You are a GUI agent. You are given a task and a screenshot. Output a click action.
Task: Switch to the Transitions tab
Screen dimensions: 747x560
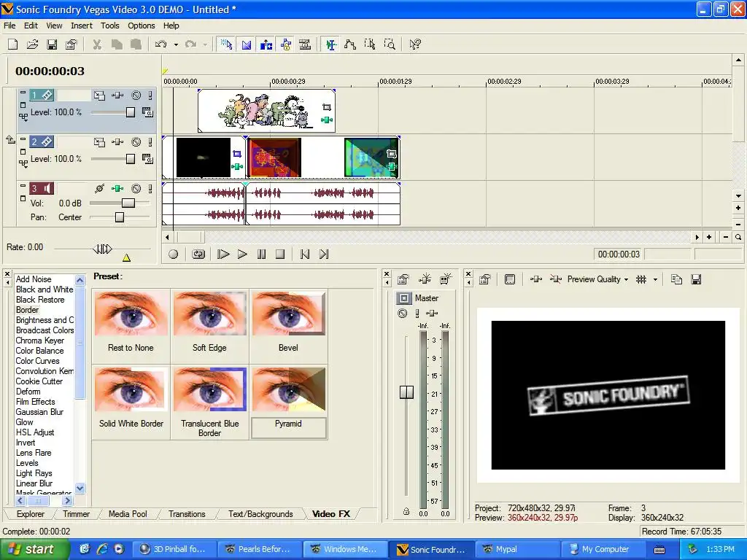(187, 514)
